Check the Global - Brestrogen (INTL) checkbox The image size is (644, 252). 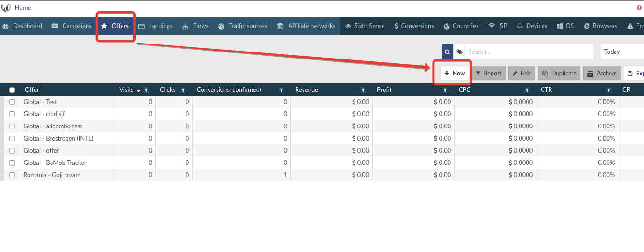[x=12, y=139]
